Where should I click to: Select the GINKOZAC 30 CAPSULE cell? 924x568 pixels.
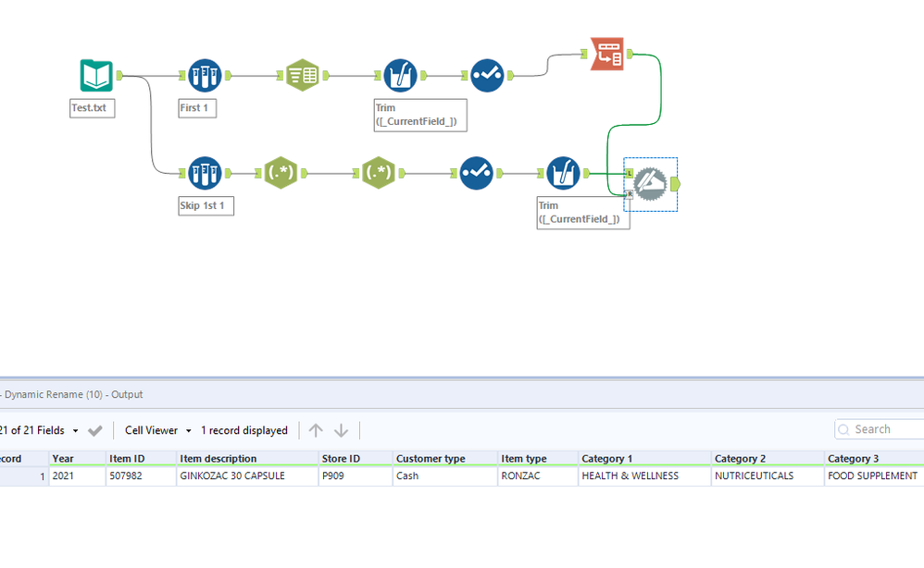[x=247, y=475]
